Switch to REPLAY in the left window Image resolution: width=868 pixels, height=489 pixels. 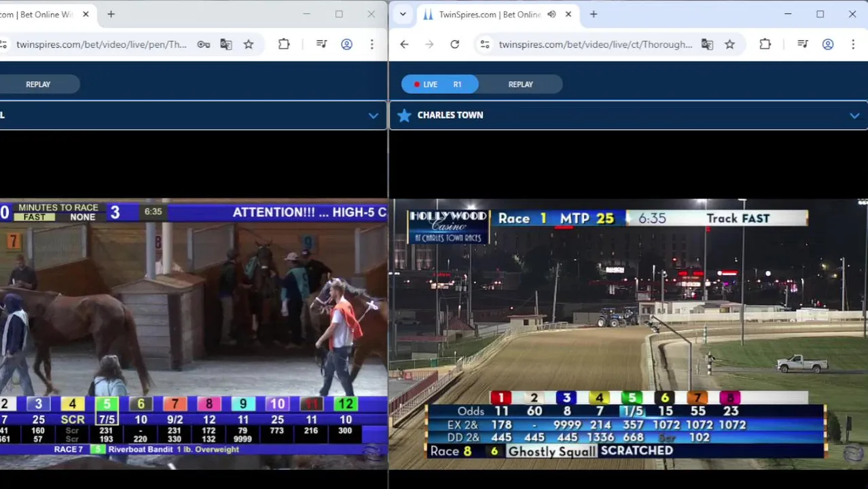(38, 84)
